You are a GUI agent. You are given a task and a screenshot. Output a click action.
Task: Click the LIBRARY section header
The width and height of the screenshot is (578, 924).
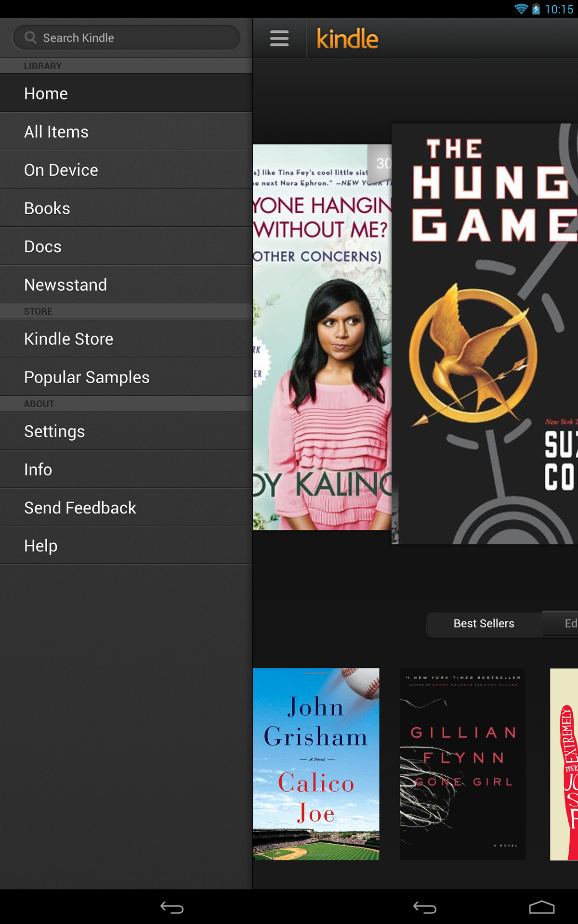(126, 66)
